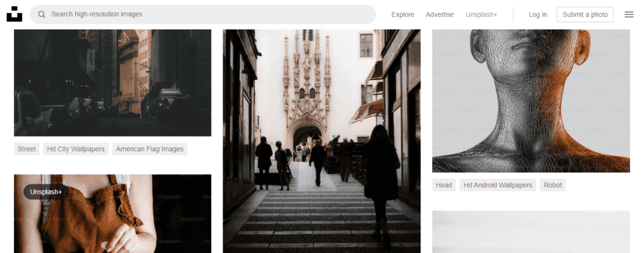
Task: Open the Unsplash home logo
Action: 14,14
